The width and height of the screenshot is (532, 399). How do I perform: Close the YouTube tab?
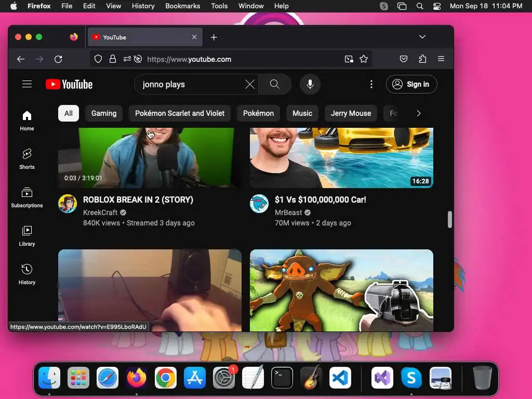pyautogui.click(x=194, y=37)
